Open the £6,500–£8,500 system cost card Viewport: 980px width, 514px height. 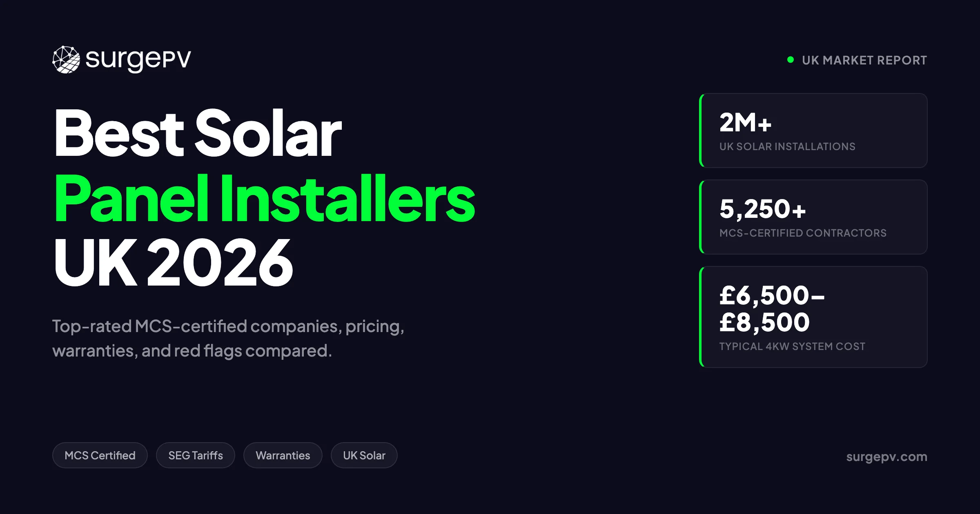813,317
